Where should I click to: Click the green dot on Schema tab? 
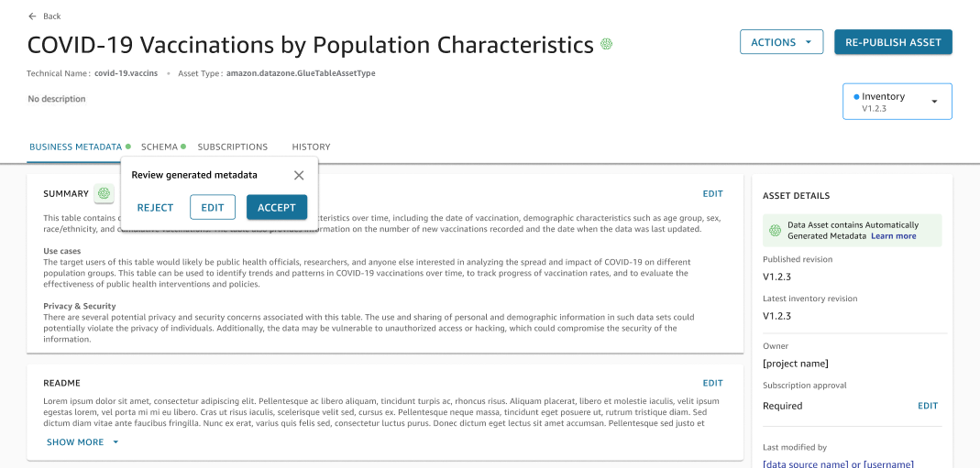(183, 147)
